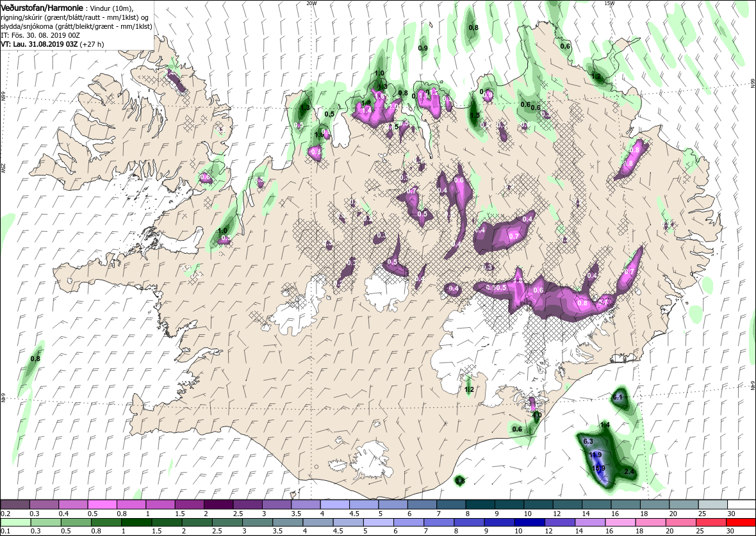Image resolution: width=756 pixels, height=536 pixels.
Task: Click the 'slydda/snjókoma' legend description line
Action: [x=76, y=26]
